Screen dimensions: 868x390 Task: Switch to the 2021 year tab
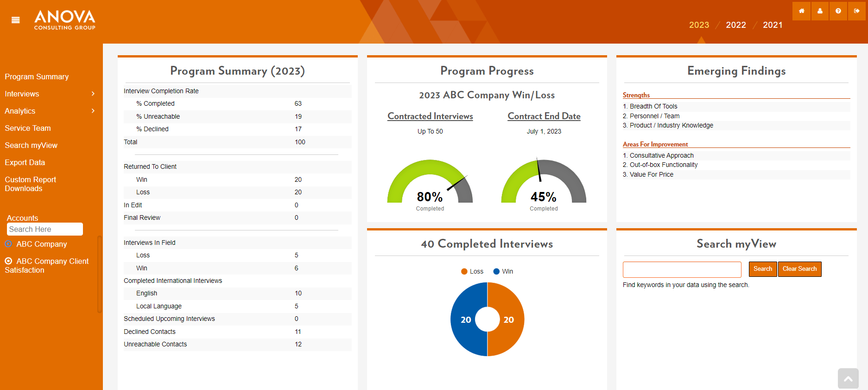(x=773, y=25)
